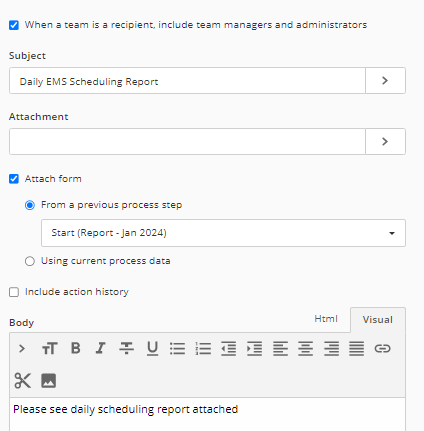Underline the selected body text
The width and height of the screenshot is (424, 431).
point(152,348)
